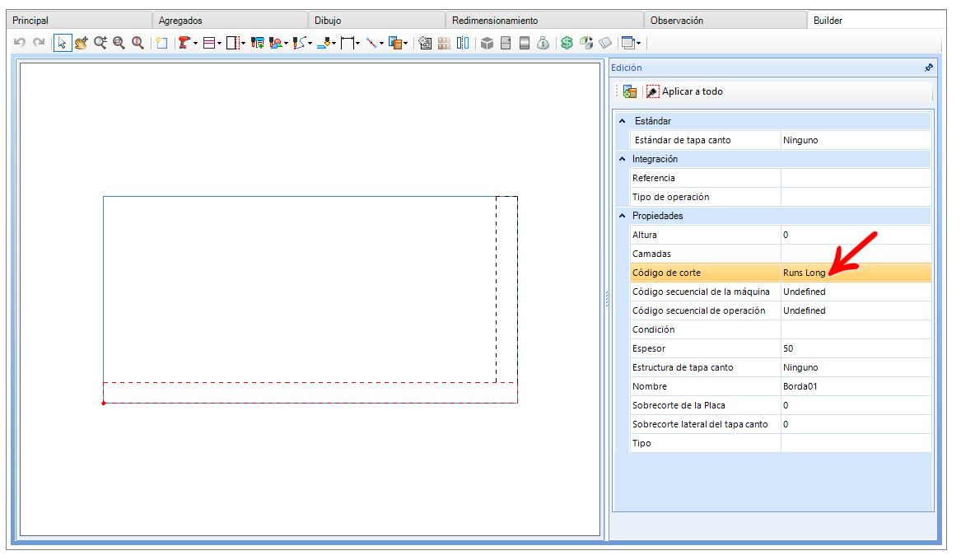This screenshot has height=560, width=961.
Task: Select Estándar de tapa canto Ninguno value
Action: click(x=856, y=140)
